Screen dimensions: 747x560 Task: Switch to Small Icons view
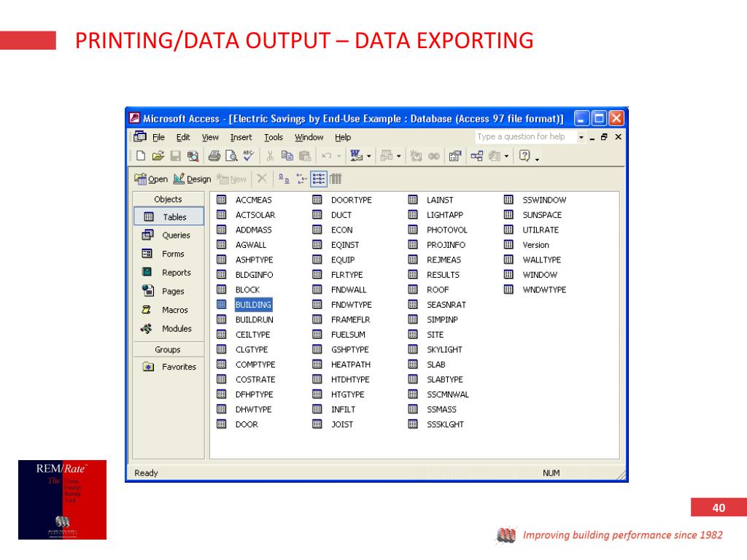click(301, 179)
